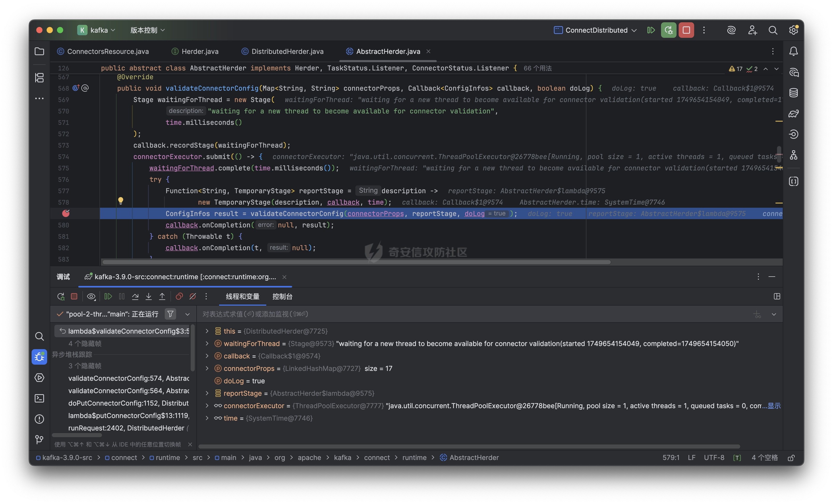Click Step Out in debug toolbar

point(162,297)
